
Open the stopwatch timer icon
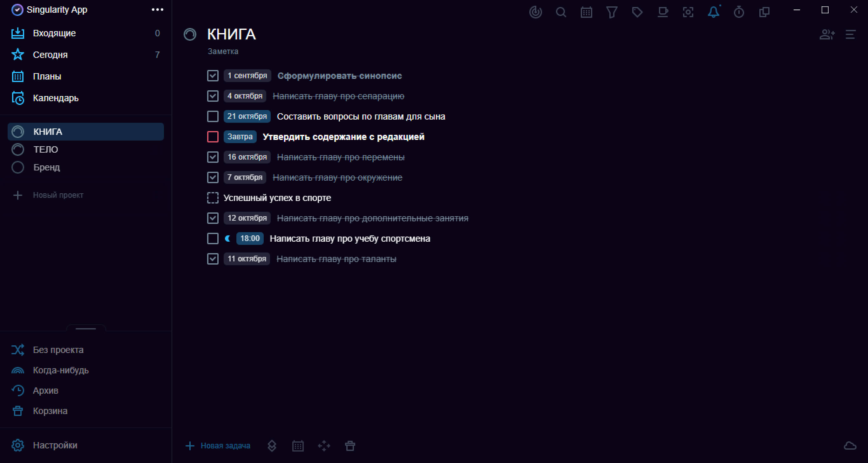point(739,12)
